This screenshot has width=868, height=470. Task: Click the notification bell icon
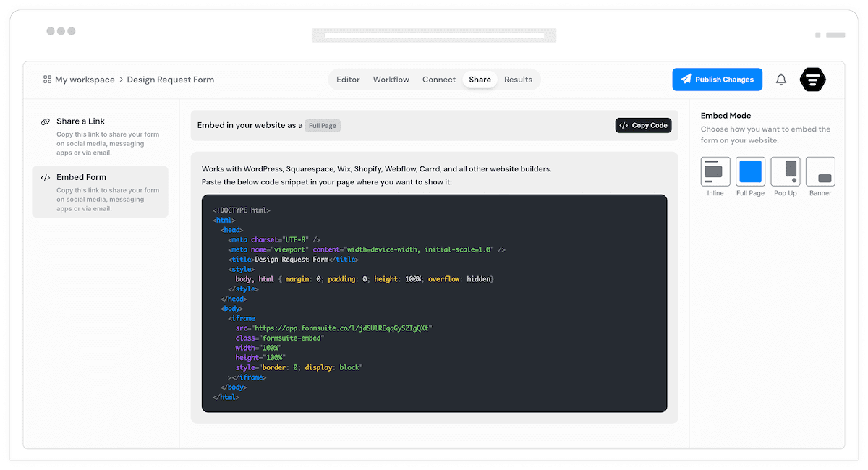(781, 80)
